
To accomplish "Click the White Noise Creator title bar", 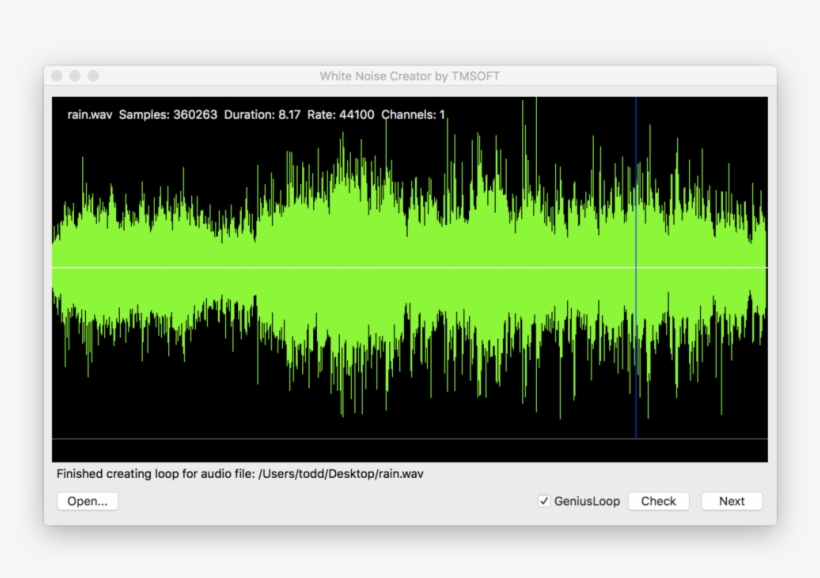I will (x=410, y=75).
